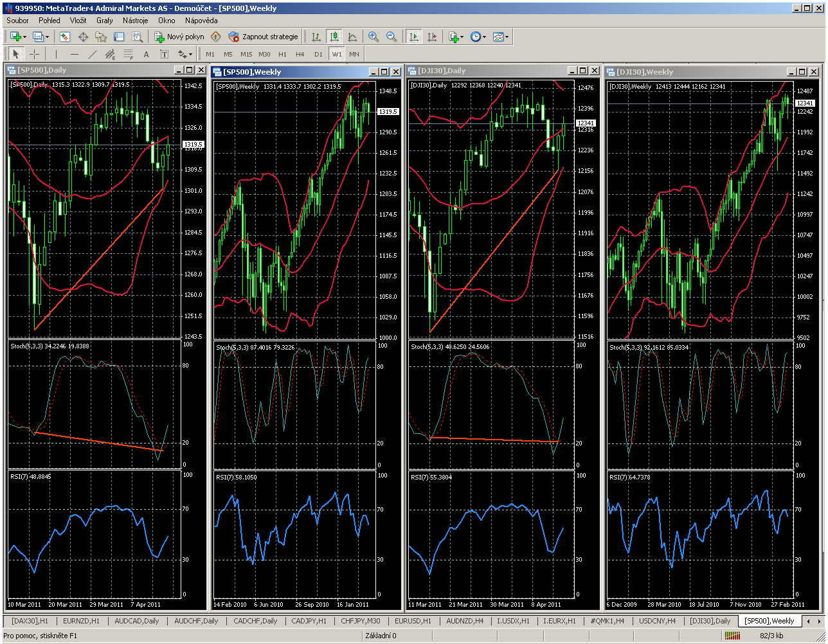Image resolution: width=828 pixels, height=644 pixels.
Task: Select the Fibonacci retracement tool
Action: (128, 54)
